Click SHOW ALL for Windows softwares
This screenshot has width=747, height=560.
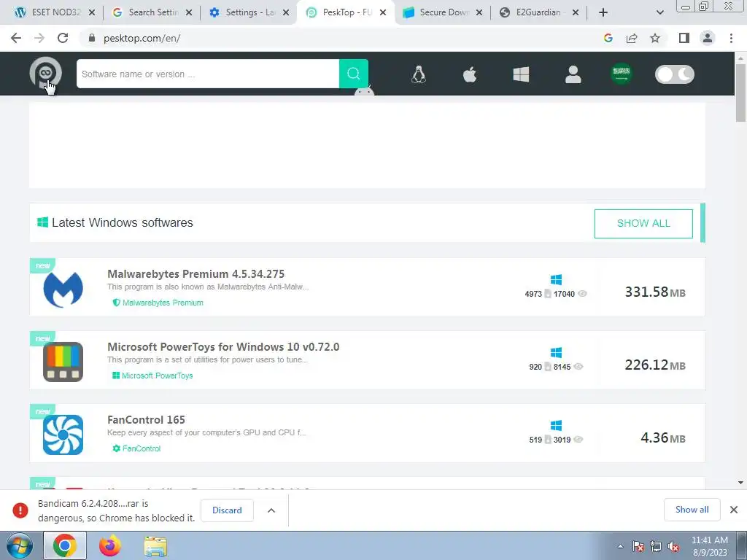[643, 223]
